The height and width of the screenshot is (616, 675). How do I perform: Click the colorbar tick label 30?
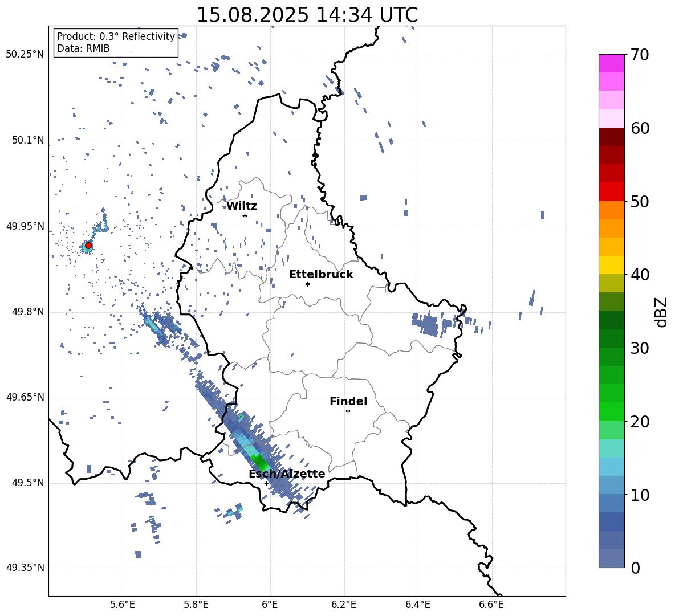click(640, 348)
